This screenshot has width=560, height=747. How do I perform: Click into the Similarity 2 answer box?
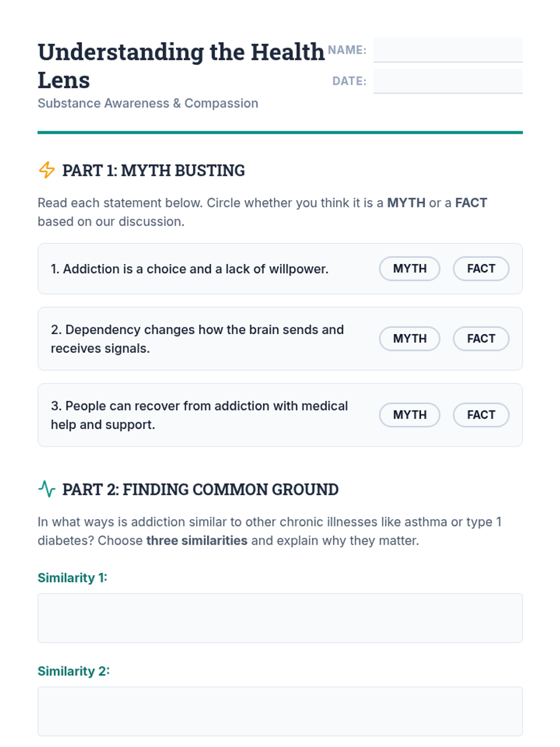tap(280, 711)
